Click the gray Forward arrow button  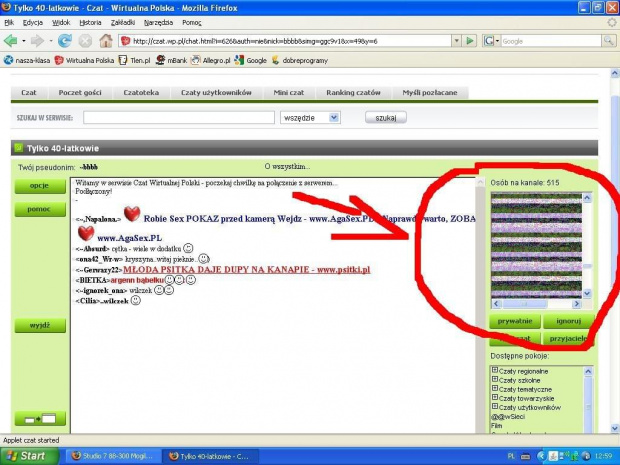[x=38, y=41]
